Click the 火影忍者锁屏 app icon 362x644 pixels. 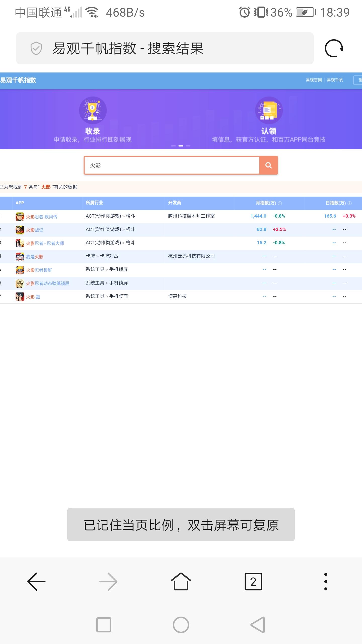20,270
